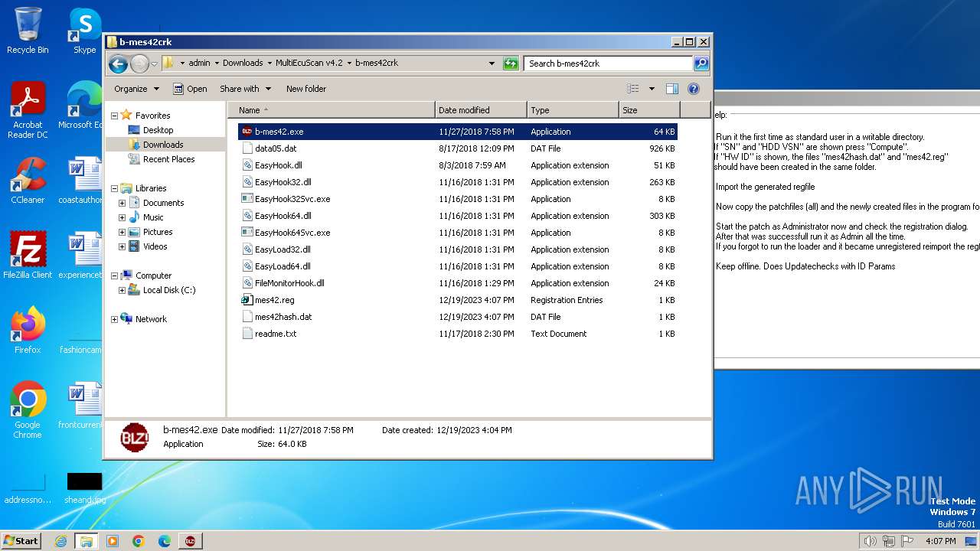Click the MultiEcuScan v4.2 breadcrumb

pos(309,64)
